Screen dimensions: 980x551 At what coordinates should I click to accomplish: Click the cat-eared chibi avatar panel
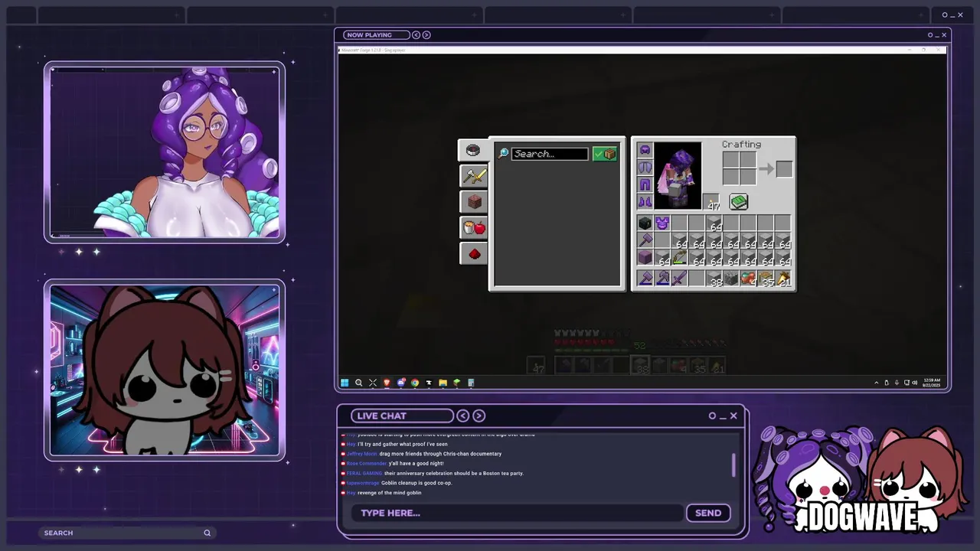(165, 371)
